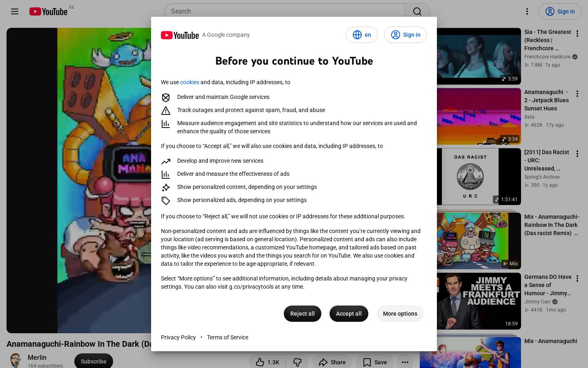Dislike the video with the thumbs-down icon
The width and height of the screenshot is (588, 368).
[297, 362]
